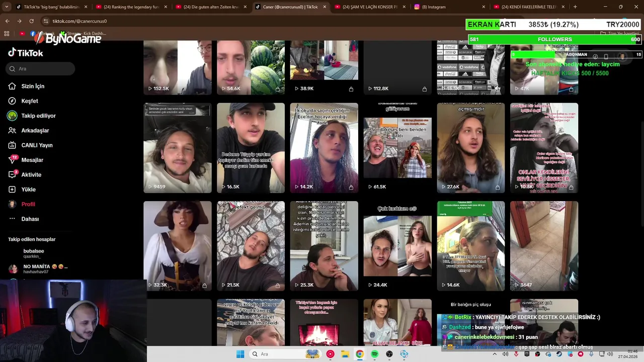Open the browser apps grid icon
The image size is (644, 362).
tap(7, 34)
